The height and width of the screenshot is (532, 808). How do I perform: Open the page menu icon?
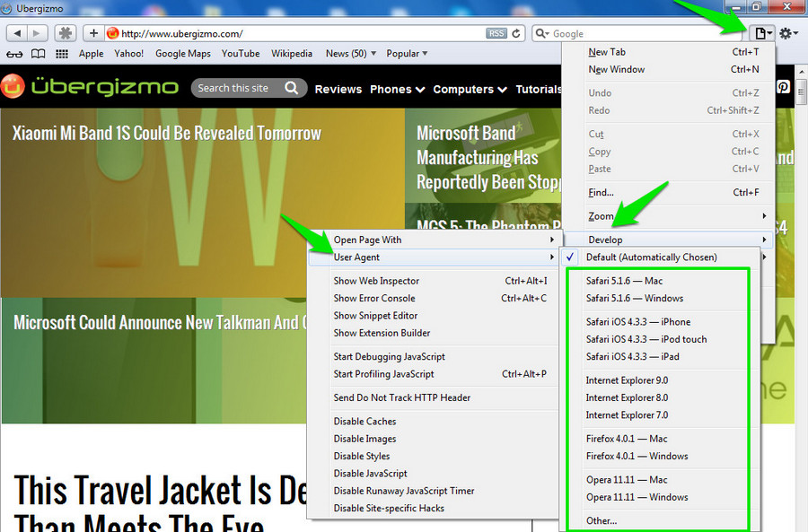(x=763, y=33)
